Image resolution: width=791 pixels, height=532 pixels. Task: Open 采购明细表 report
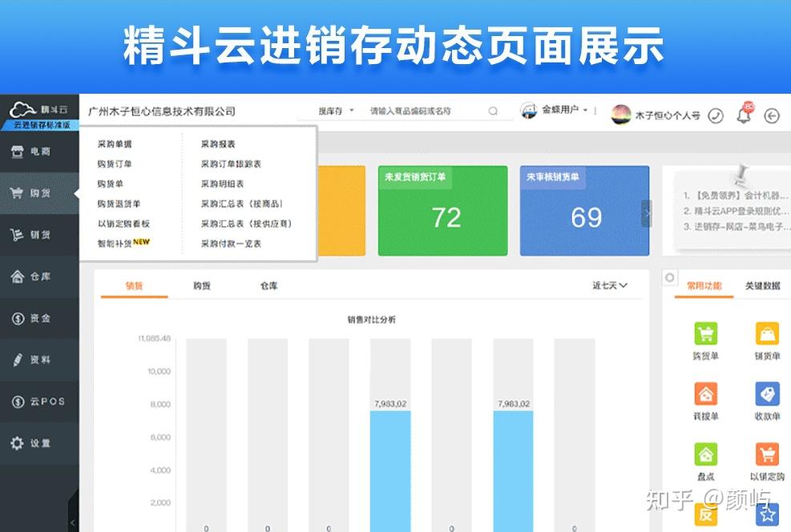click(223, 183)
